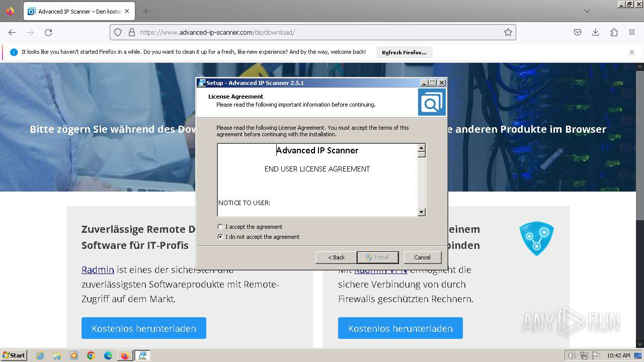This screenshot has width=644, height=362.
Task: Click the site padlock icon
Action: tap(132, 32)
